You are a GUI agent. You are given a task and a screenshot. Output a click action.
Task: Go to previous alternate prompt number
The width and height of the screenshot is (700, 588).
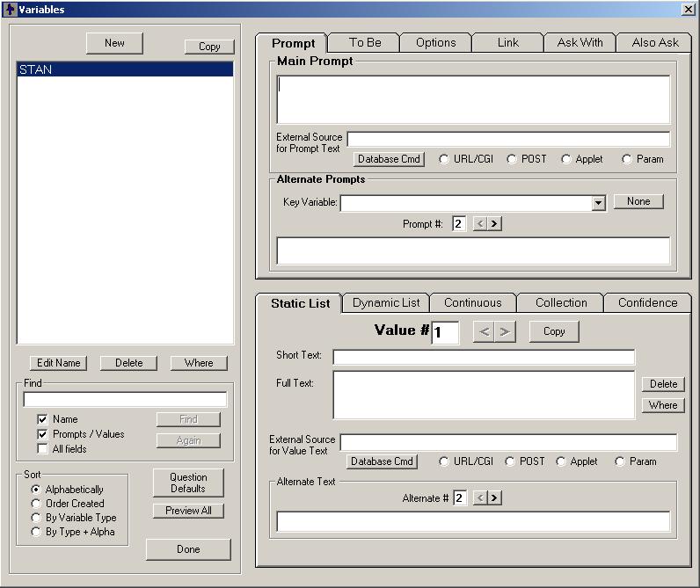pos(480,223)
